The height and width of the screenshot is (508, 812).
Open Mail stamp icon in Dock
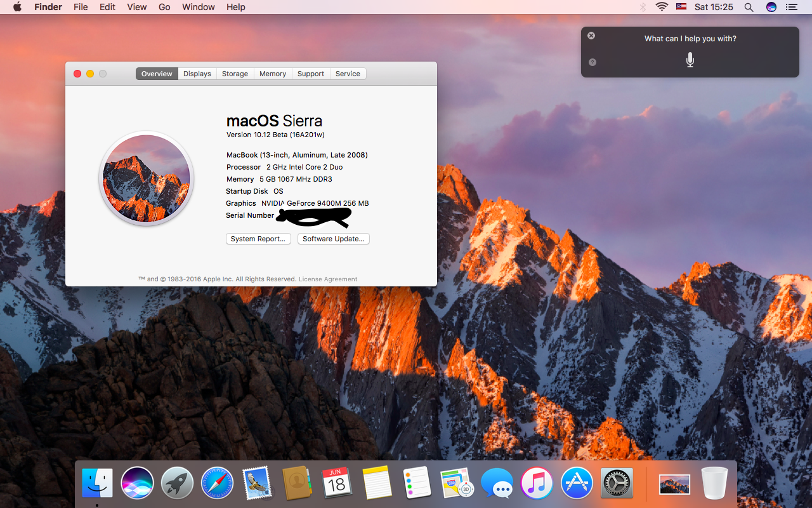click(258, 483)
